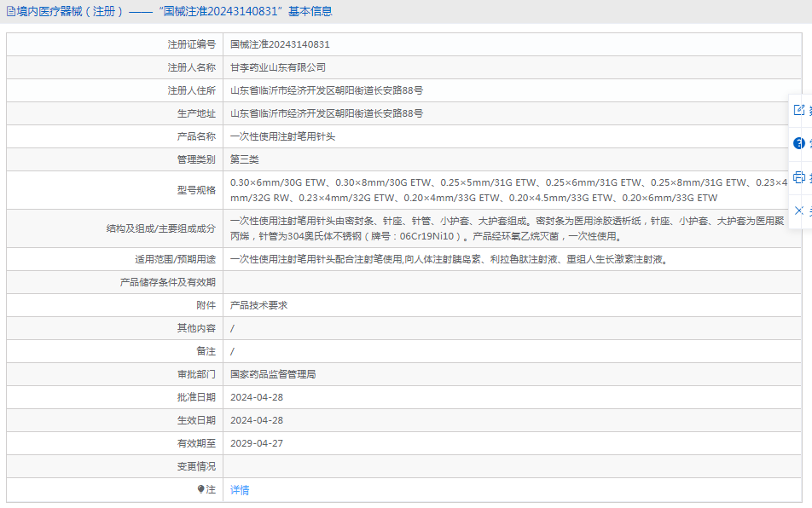812x508 pixels.
Task: Click the 有效期至 row label
Action: point(196,443)
